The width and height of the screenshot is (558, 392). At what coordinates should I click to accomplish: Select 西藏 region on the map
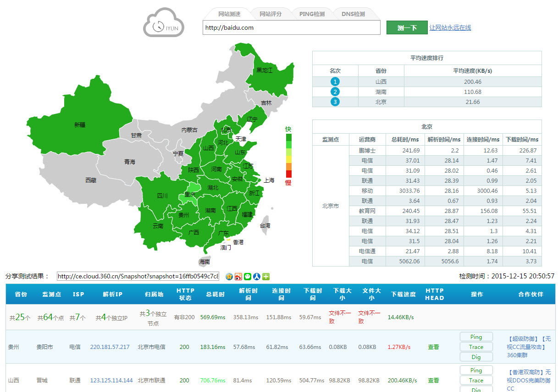pyautogui.click(x=91, y=180)
